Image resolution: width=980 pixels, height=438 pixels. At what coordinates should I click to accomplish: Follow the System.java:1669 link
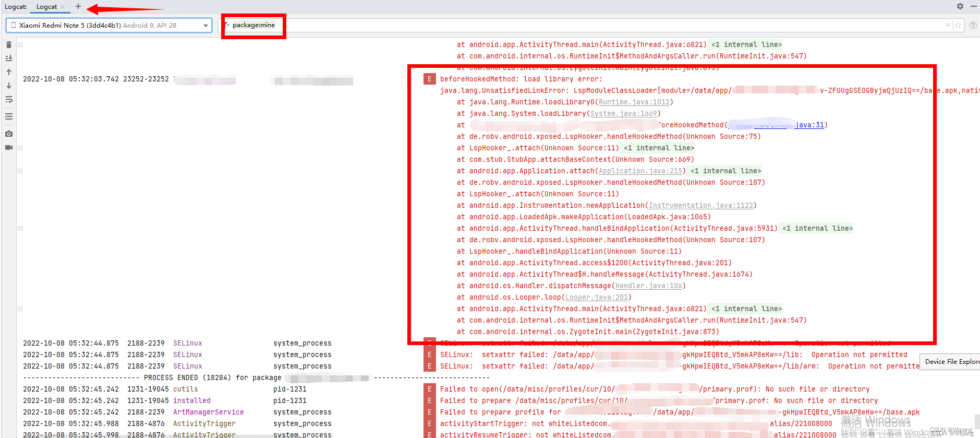click(623, 113)
